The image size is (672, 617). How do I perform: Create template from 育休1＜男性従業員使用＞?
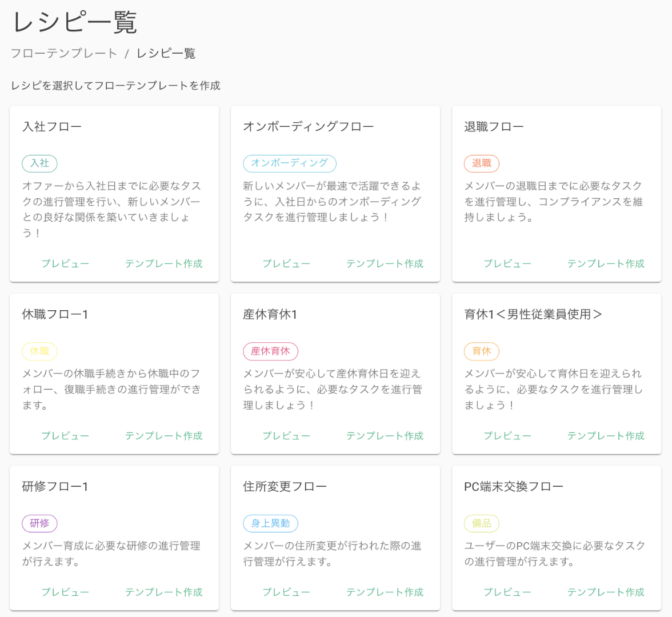coord(606,436)
